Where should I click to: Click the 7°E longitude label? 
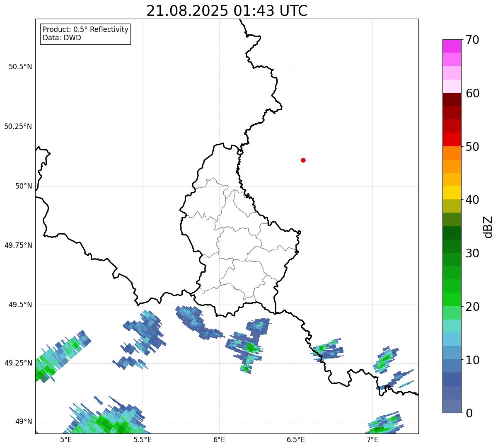click(x=372, y=440)
